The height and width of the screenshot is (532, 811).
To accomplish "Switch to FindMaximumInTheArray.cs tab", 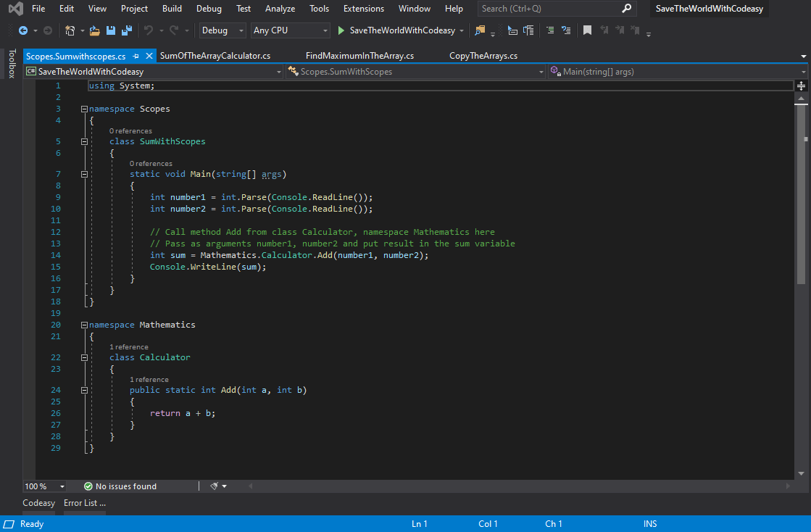I will (359, 56).
